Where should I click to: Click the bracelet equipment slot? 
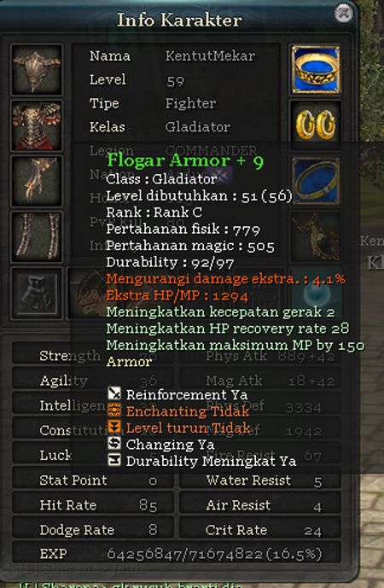coord(316,181)
